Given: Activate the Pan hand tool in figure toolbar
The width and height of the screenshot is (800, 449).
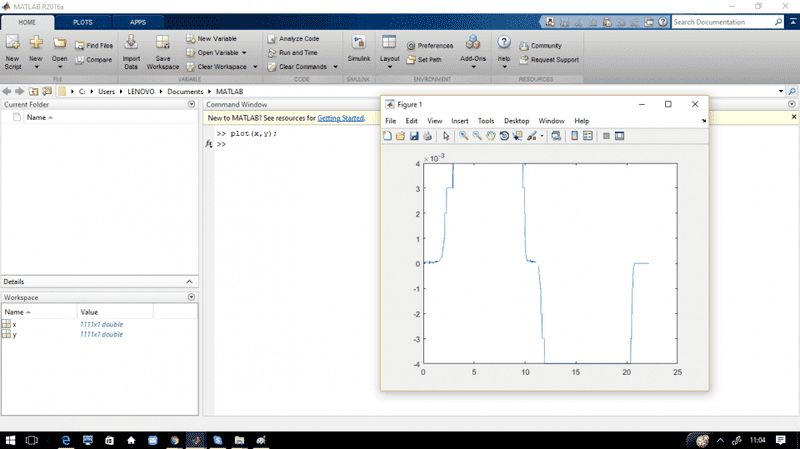Looking at the screenshot, I should coord(491,136).
